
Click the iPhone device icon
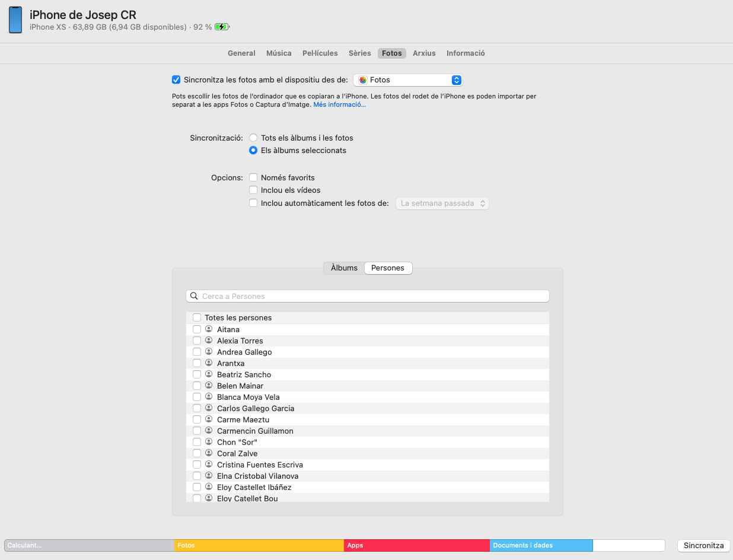click(15, 20)
